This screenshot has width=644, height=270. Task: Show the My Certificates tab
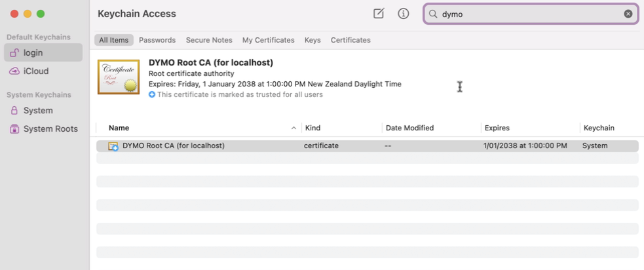point(268,40)
